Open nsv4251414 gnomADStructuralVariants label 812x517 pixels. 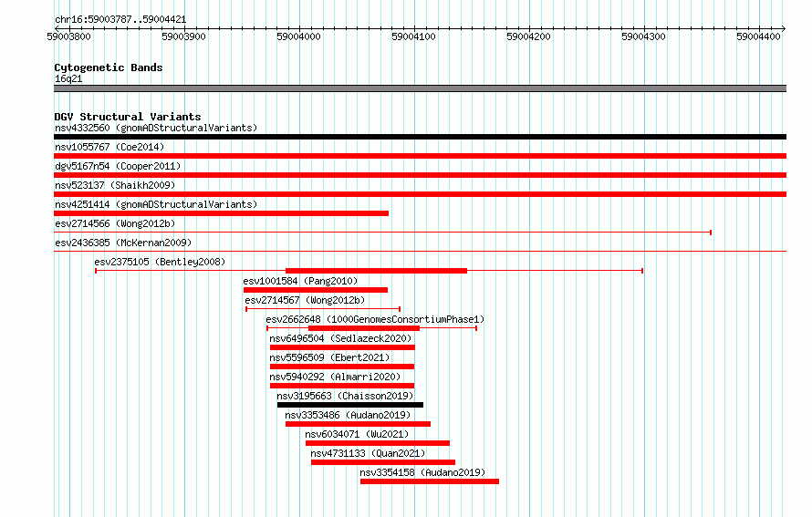156,204
